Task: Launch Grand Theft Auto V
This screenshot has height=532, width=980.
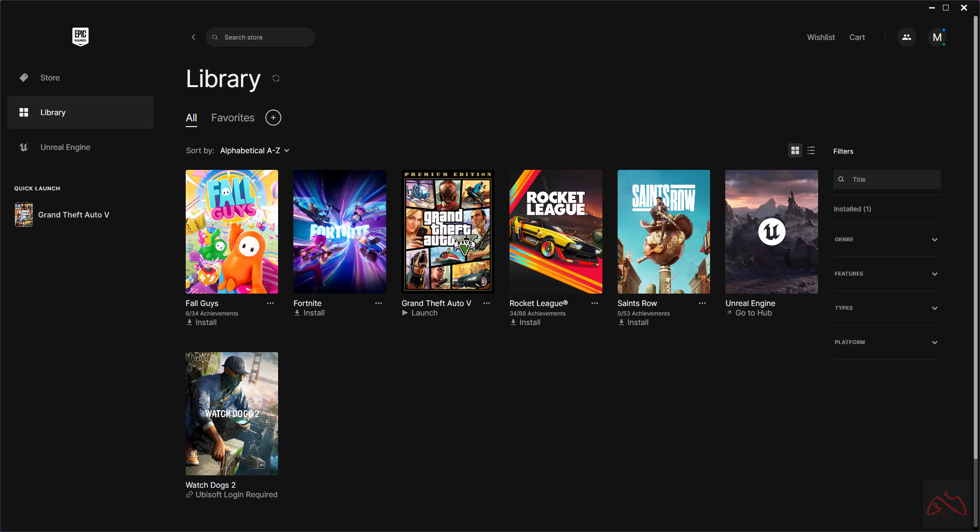Action: [420, 313]
